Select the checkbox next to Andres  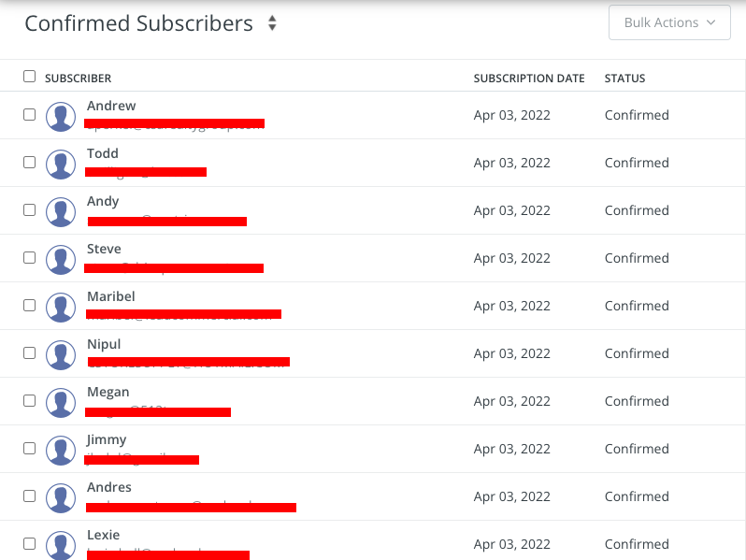[x=29, y=495]
